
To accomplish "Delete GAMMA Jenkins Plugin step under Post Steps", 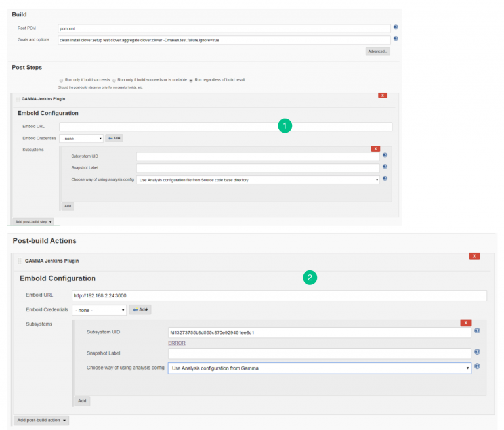I will click(x=382, y=95).
